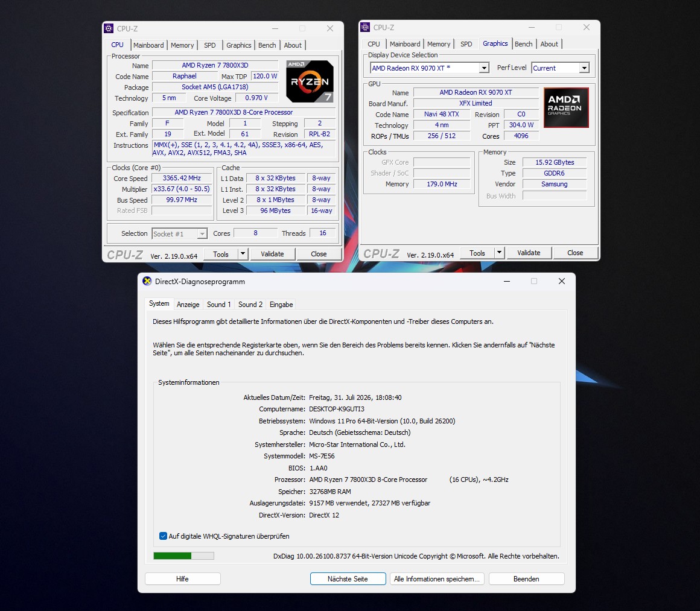Click the green DxDiag progress bar
Viewport: 700px width, 611px height.
(183, 556)
